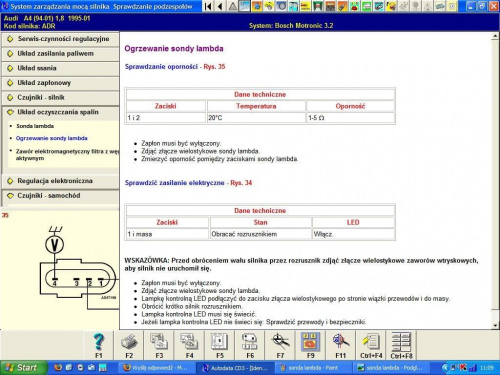Collapse Układ oczyszczania spalin section

pos(60,112)
